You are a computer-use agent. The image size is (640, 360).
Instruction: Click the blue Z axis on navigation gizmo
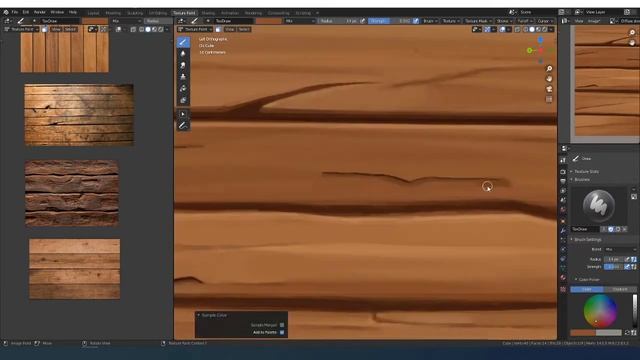[x=540, y=40]
